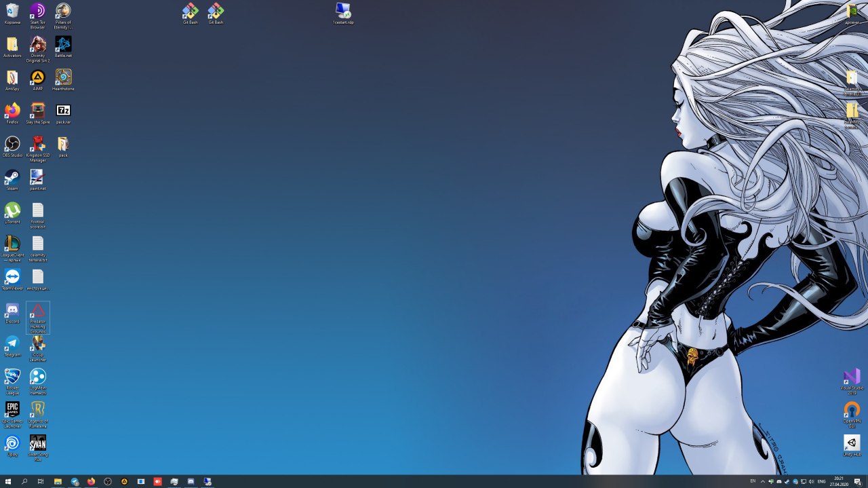Viewport: 868px width, 488px height.
Task: Launch AIMP from the desktop shortcut
Action: coord(38,80)
